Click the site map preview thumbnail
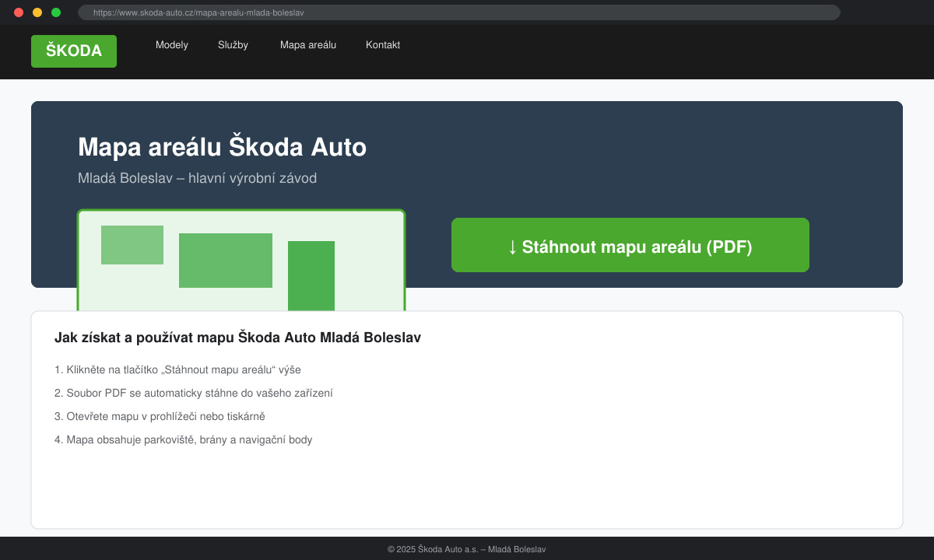Viewport: 934px width, 560px height. (x=241, y=261)
